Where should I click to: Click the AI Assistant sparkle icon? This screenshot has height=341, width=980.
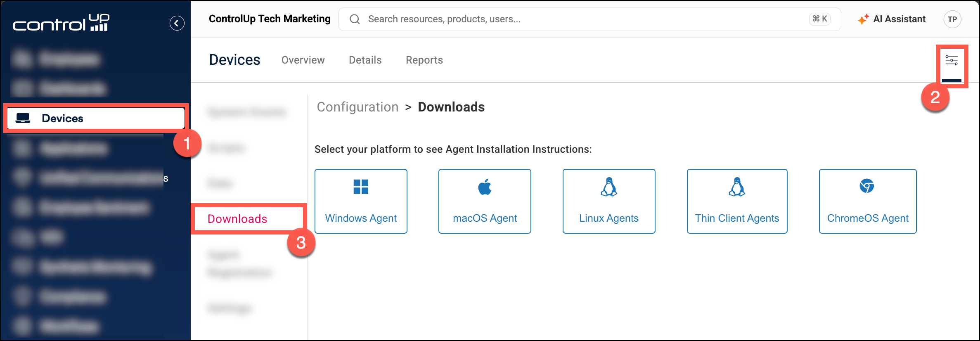(863, 19)
